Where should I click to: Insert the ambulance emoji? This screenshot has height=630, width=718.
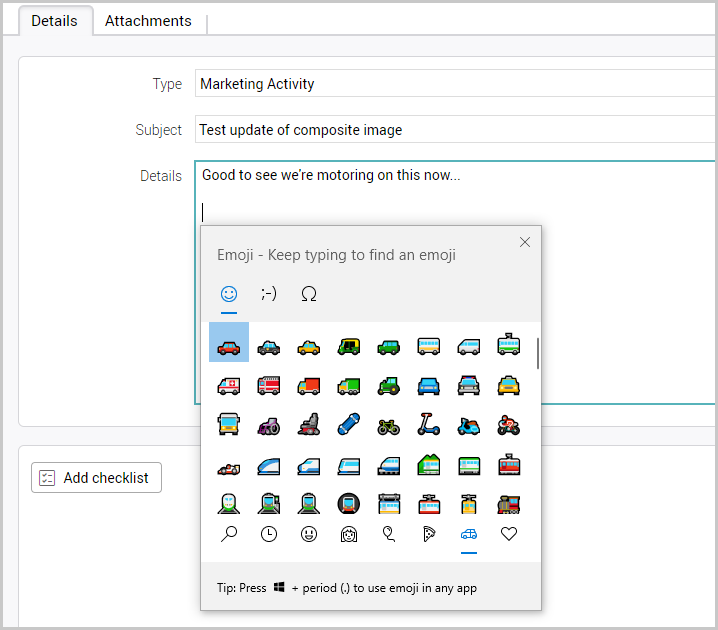point(229,386)
